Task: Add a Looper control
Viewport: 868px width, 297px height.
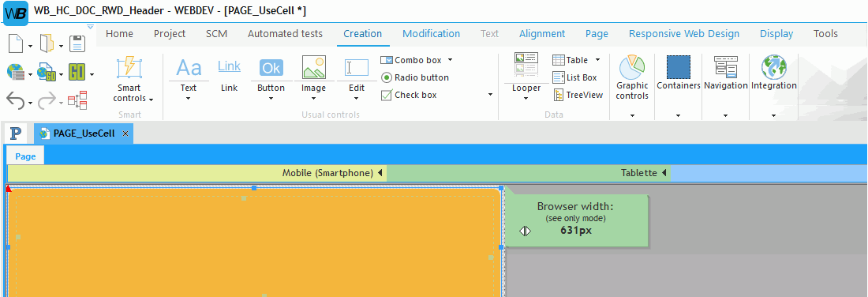Action: tap(526, 64)
